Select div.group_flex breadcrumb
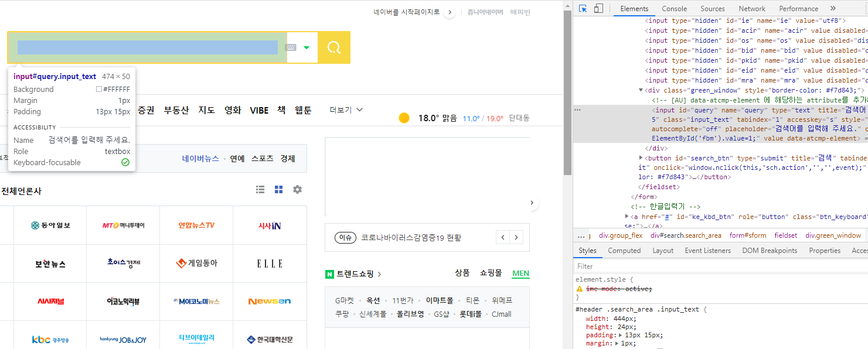The height and width of the screenshot is (349, 868). [x=620, y=235]
